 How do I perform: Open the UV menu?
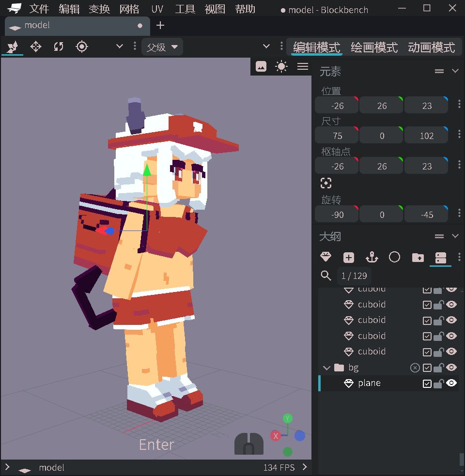pyautogui.click(x=157, y=9)
